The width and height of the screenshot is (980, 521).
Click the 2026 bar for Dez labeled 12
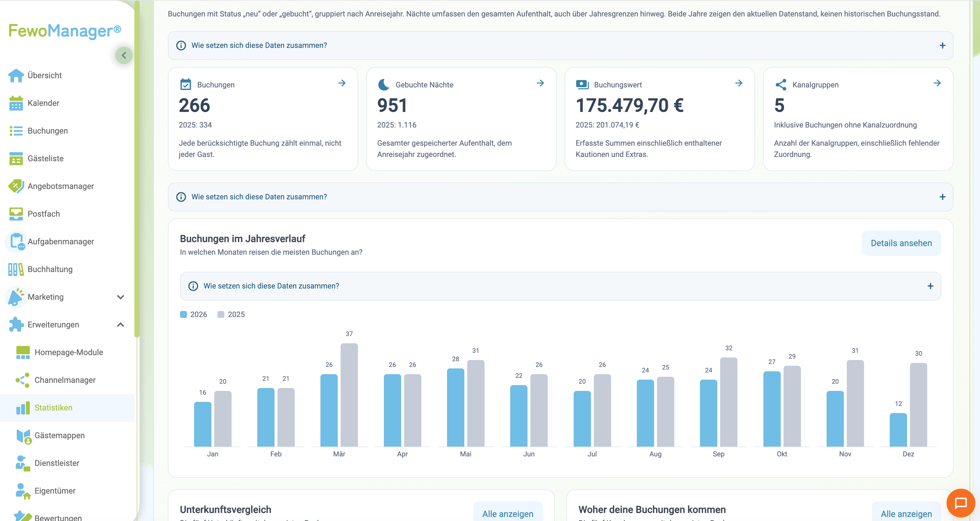point(898,430)
